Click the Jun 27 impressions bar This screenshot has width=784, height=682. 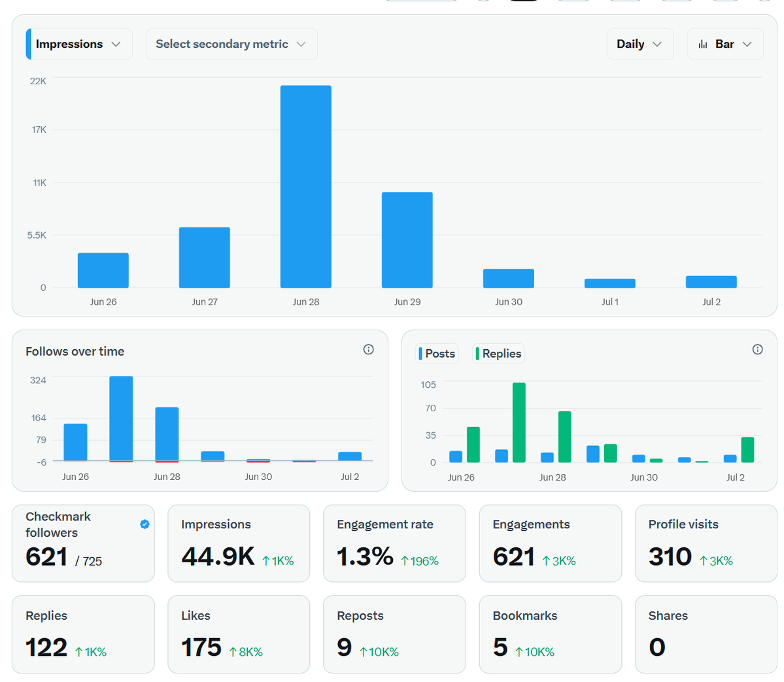205,258
